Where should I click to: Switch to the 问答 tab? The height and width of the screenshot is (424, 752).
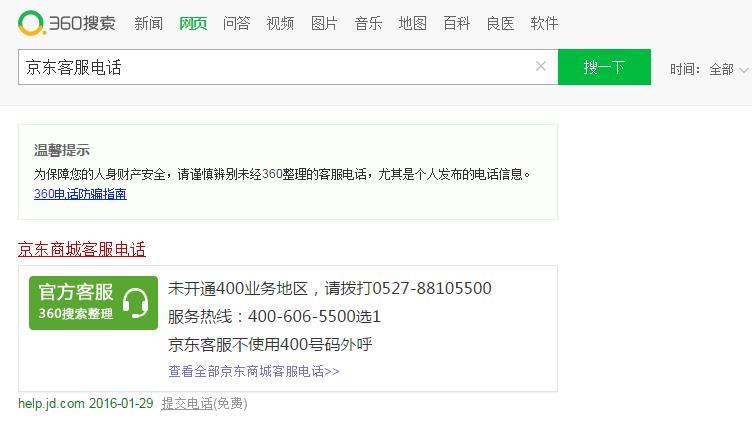236,23
